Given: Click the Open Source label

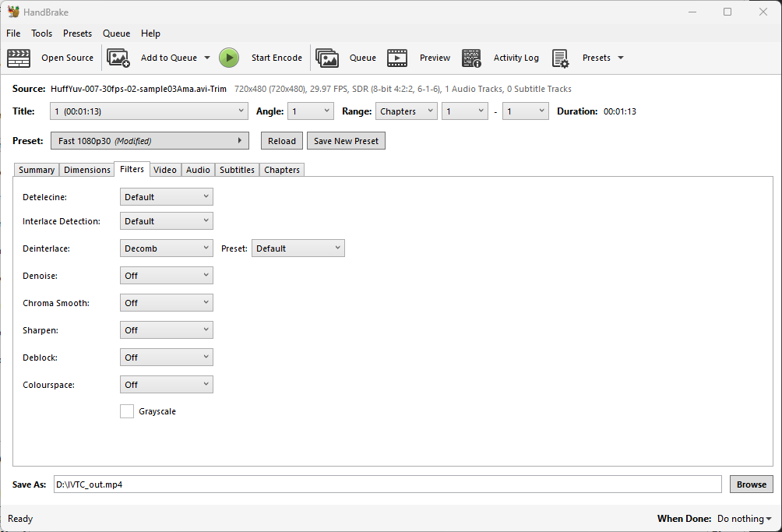Looking at the screenshot, I should pos(67,58).
